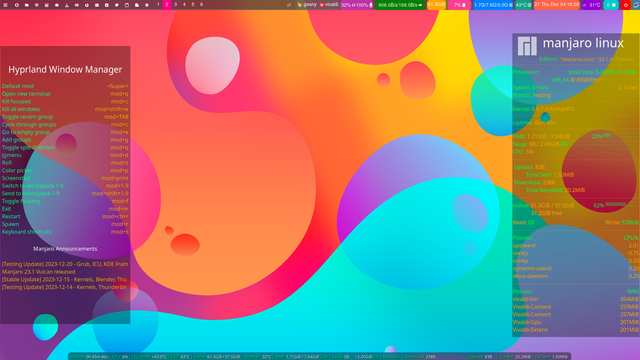Switch to workspace 1
The height and width of the screenshot is (360, 640).
click(x=158, y=4)
